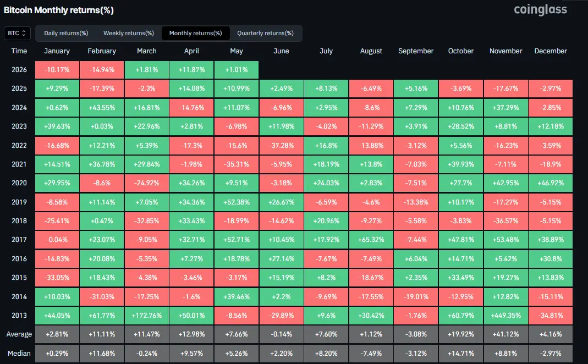Click the 2016 December cell +30.8%

(551, 258)
